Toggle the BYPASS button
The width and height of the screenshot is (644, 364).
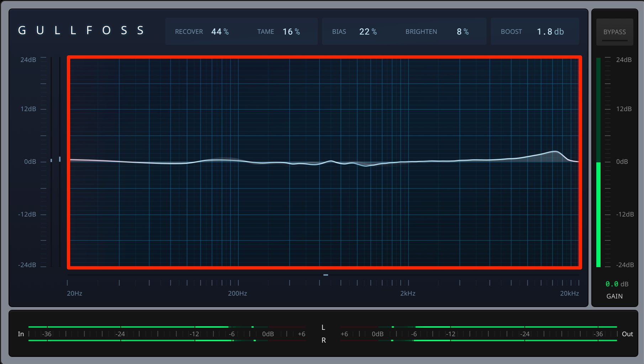614,32
